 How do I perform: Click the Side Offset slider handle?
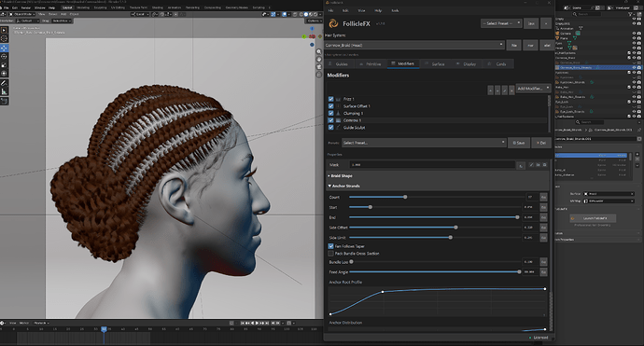[x=455, y=228]
